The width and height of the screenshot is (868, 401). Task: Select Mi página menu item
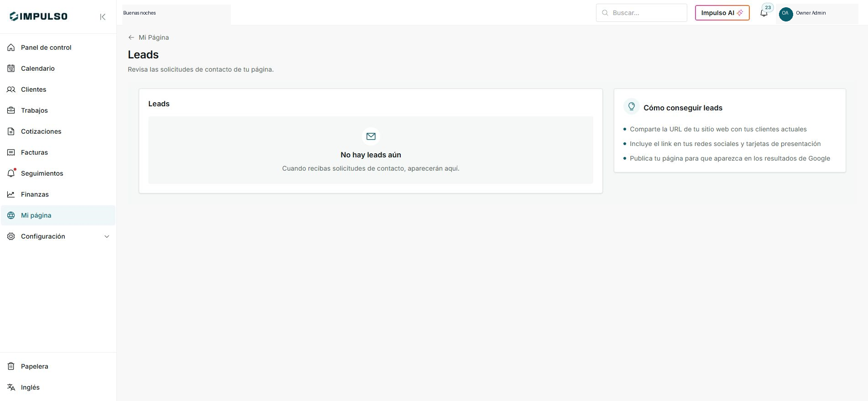pyautogui.click(x=58, y=215)
